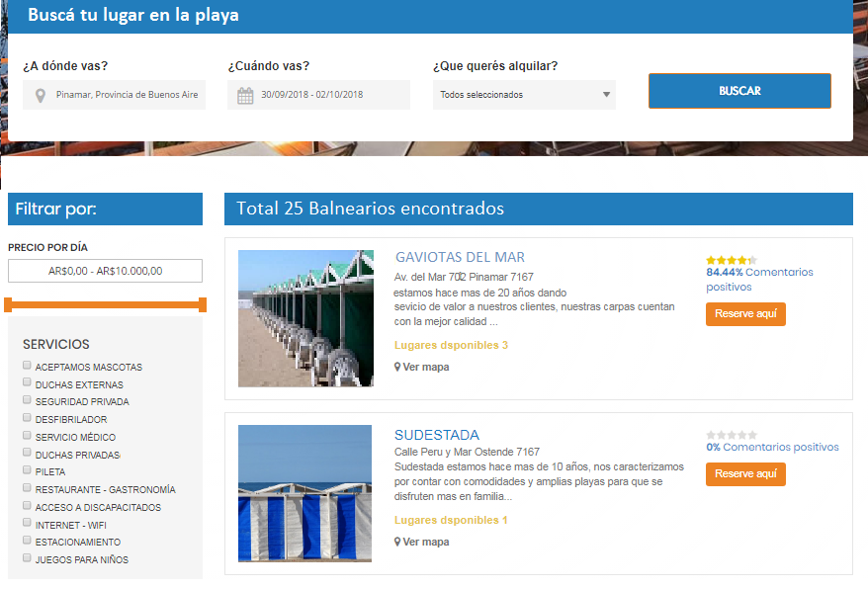Check the Duchas Privadas option
This screenshot has height=589, width=868.
(x=27, y=453)
